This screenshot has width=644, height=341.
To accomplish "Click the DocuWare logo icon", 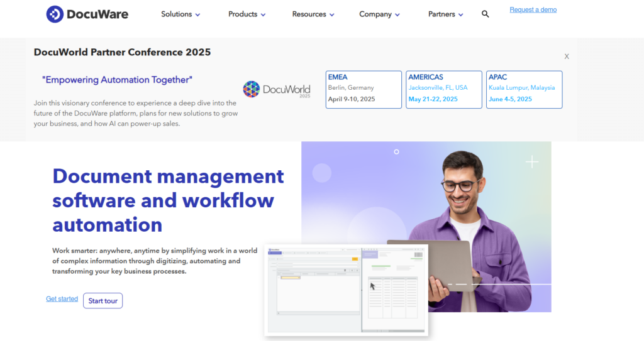I will coord(55,14).
